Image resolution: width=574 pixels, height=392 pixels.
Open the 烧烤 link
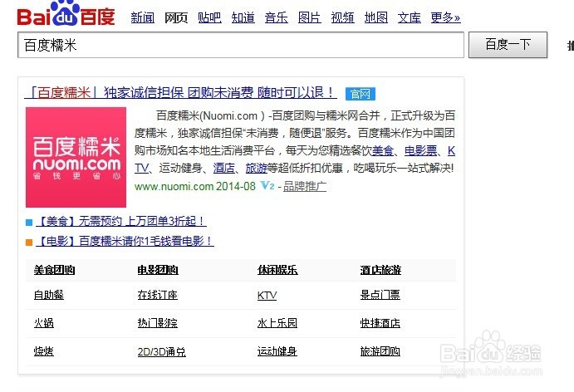click(43, 351)
